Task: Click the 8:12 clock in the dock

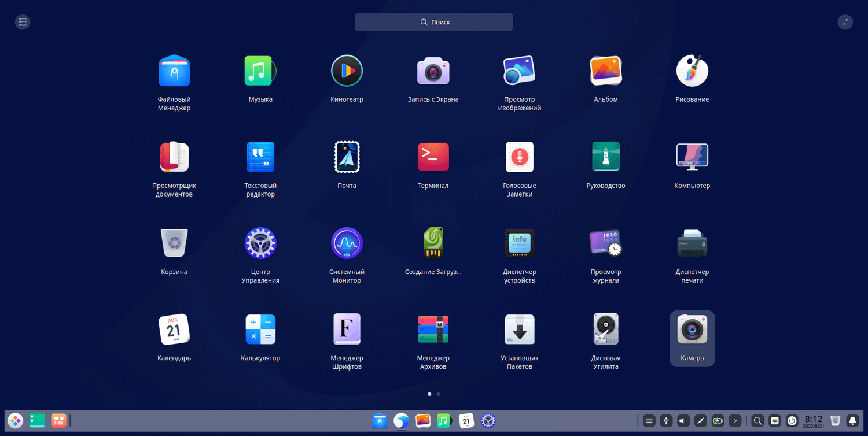Action: 814,421
